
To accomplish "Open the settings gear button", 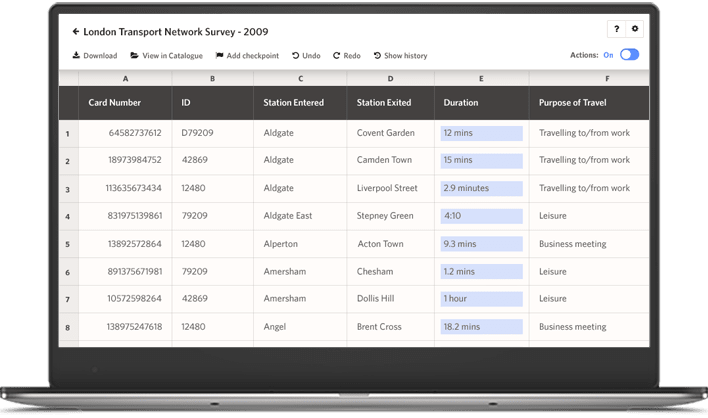I will pos(635,29).
